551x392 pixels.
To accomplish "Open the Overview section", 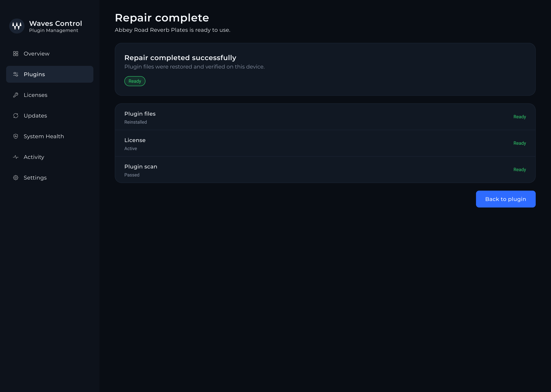I will click(50, 54).
